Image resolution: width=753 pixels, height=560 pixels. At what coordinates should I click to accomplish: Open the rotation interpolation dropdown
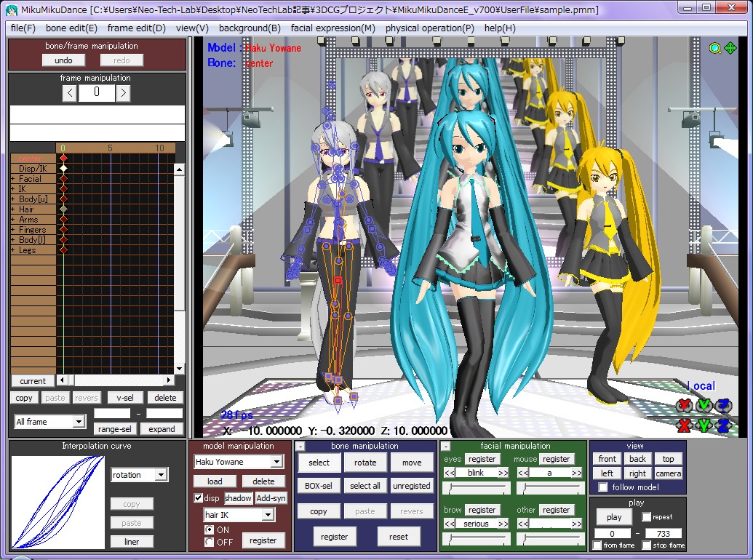coord(161,475)
